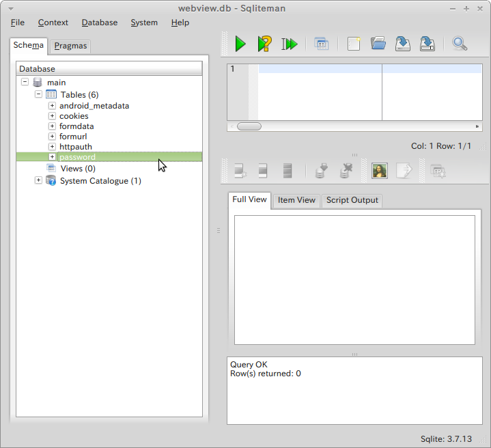Click into SQL editor line 1
Image resolution: width=491 pixels, height=448 pixels.
[369, 68]
